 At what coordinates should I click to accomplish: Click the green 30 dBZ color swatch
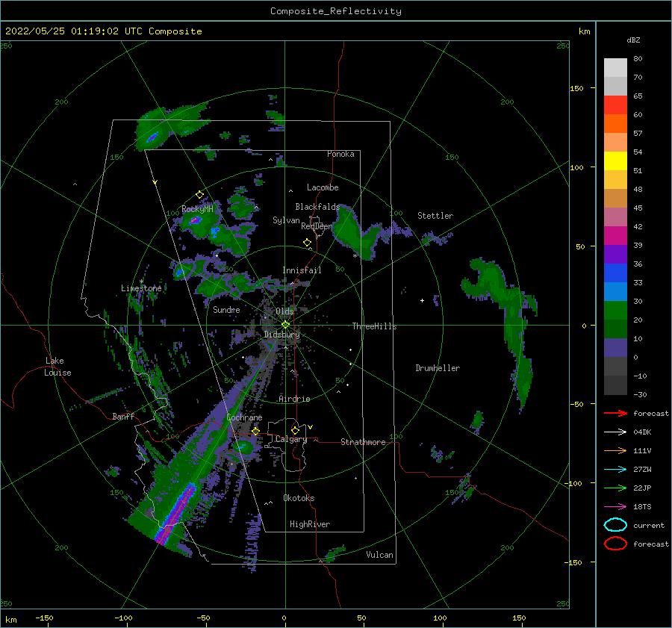coord(615,310)
